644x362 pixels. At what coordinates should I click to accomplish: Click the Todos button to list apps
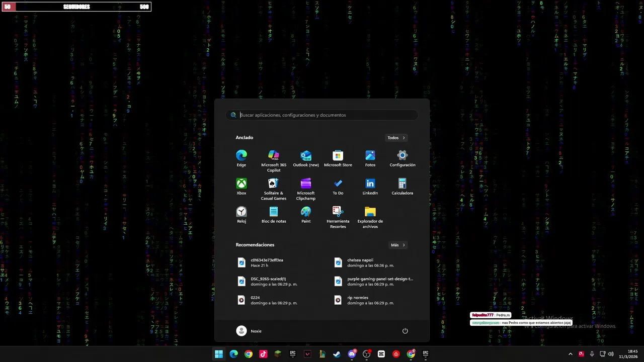coord(396,138)
